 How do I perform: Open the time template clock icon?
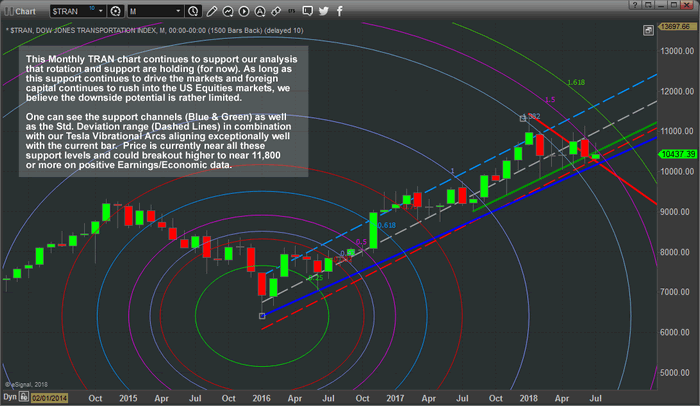[x=193, y=11]
